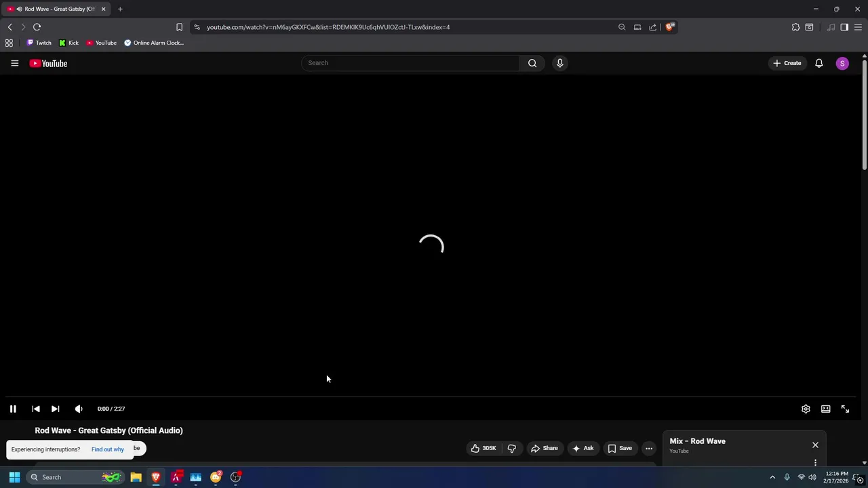Close the Mix - Rod Wave panel
The image size is (868, 488).
coord(815,445)
